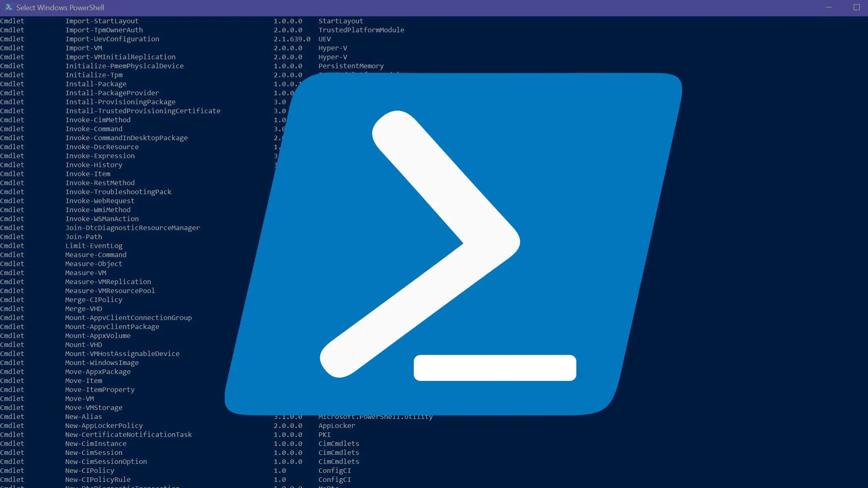Click the Initialize-Tpm cmdlet
Viewport: 868px width, 488px height.
click(94, 75)
